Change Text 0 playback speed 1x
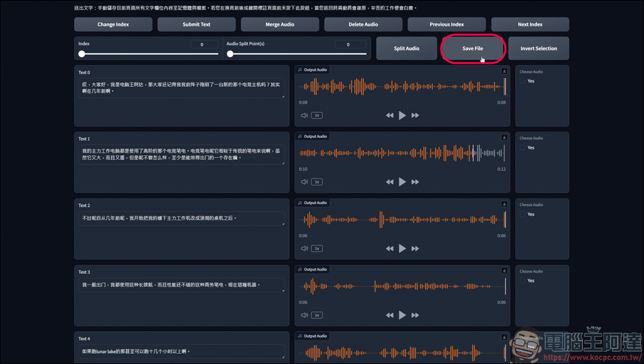 click(x=317, y=115)
